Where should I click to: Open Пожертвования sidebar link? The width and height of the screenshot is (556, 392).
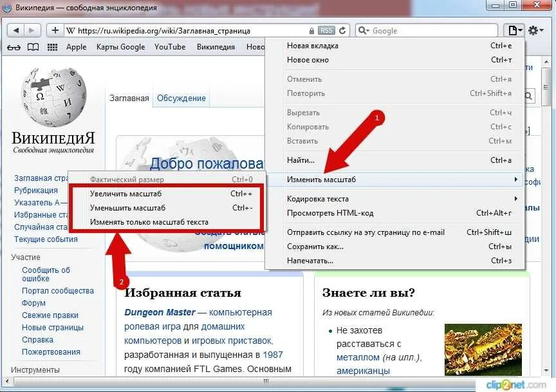click(51, 352)
